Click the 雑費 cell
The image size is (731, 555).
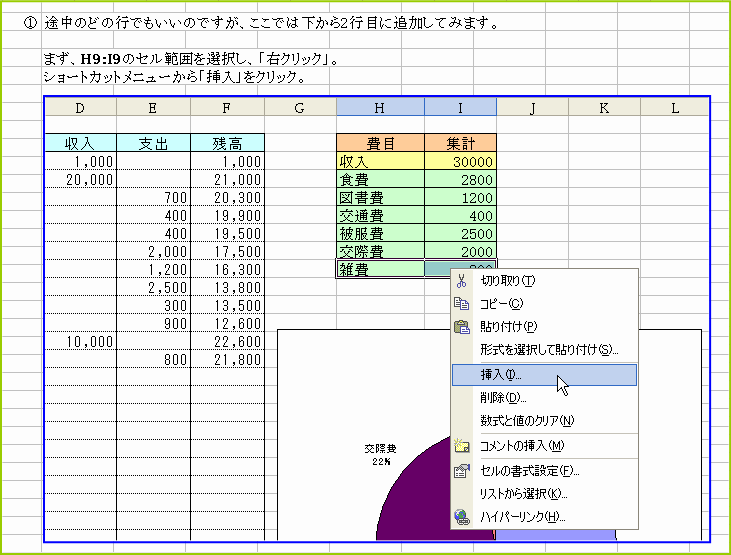point(380,269)
